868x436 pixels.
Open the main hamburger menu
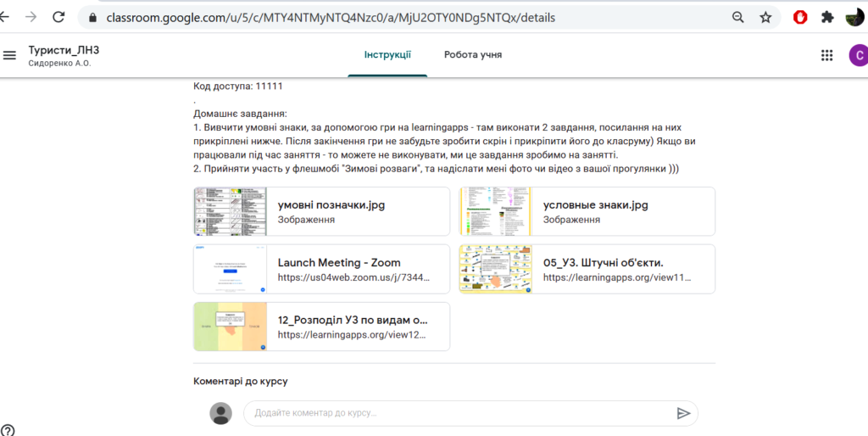coord(9,55)
